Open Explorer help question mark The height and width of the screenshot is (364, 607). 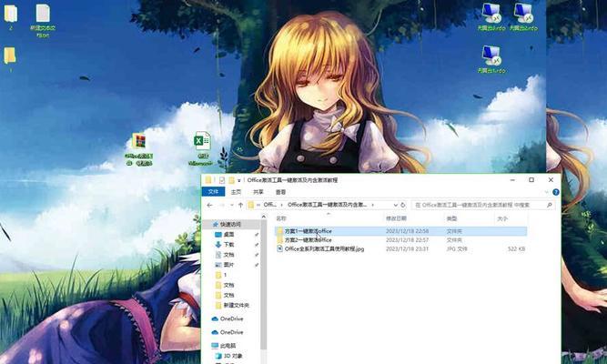[x=556, y=192]
